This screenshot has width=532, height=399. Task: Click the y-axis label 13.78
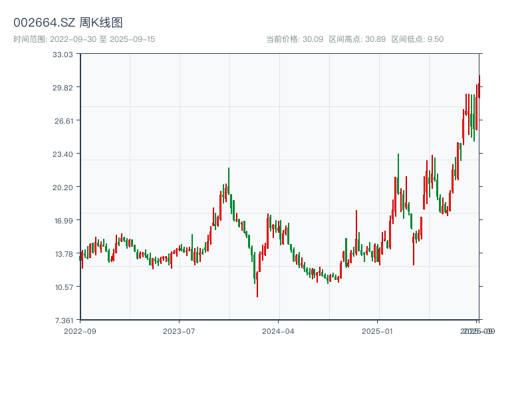pos(64,254)
